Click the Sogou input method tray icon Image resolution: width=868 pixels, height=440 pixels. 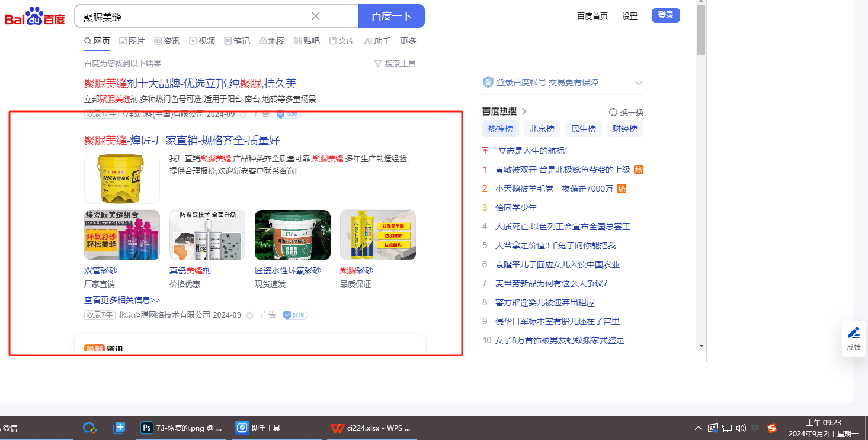coord(772,428)
